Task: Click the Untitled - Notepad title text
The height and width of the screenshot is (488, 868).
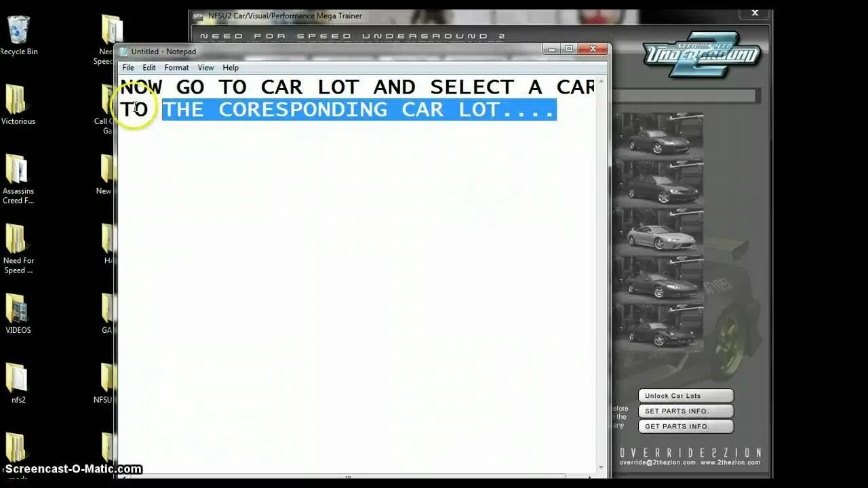Action: pyautogui.click(x=163, y=52)
